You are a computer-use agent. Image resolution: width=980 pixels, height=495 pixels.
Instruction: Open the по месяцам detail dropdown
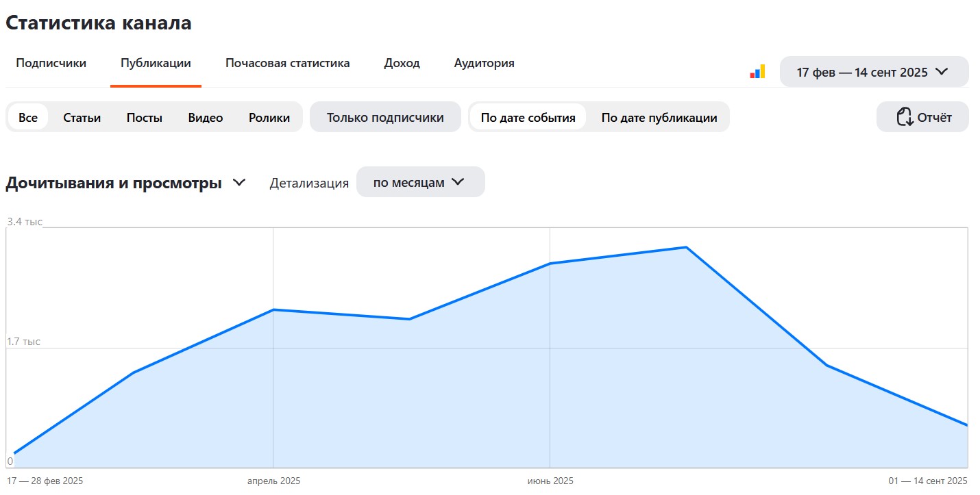pos(421,182)
